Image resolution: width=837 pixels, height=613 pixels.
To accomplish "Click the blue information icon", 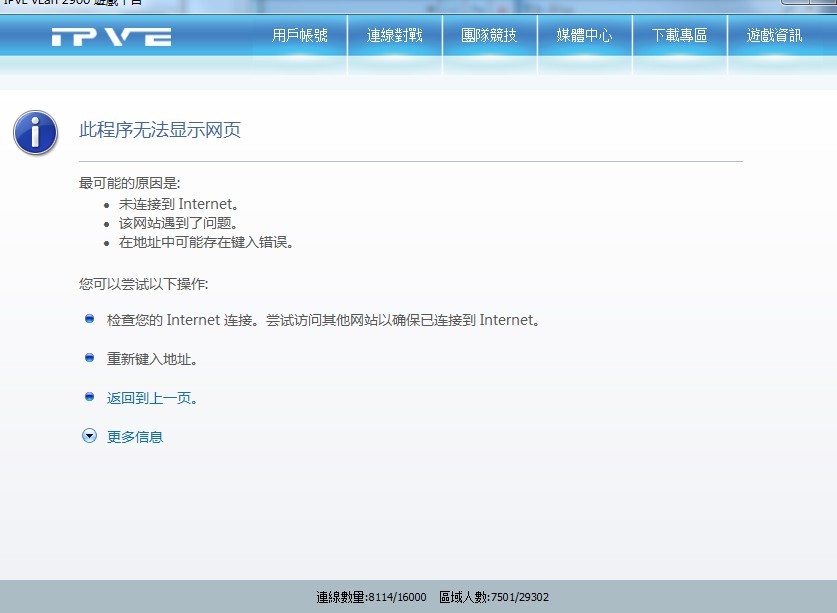I will pos(35,133).
